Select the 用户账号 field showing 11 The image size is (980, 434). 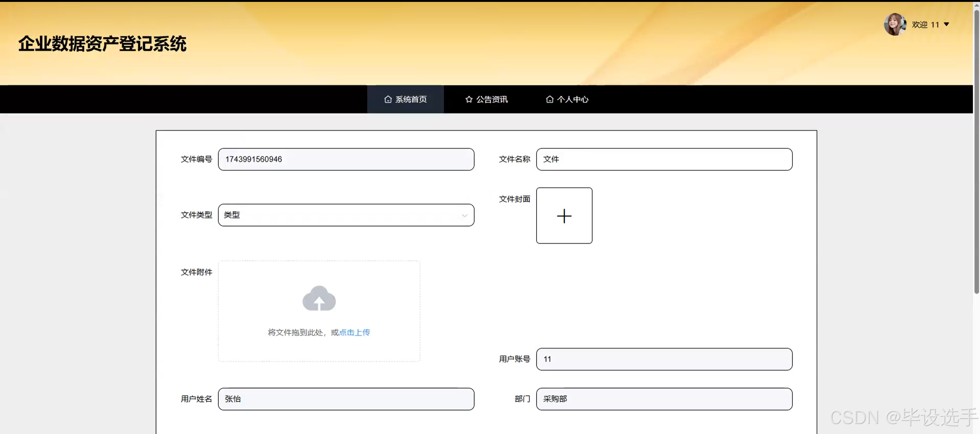coord(664,359)
